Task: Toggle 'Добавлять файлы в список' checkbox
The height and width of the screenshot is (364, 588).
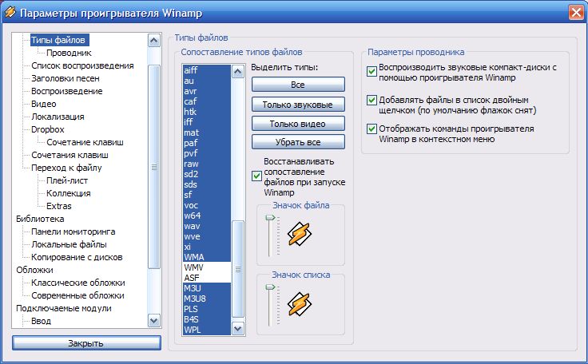Action: (x=372, y=101)
